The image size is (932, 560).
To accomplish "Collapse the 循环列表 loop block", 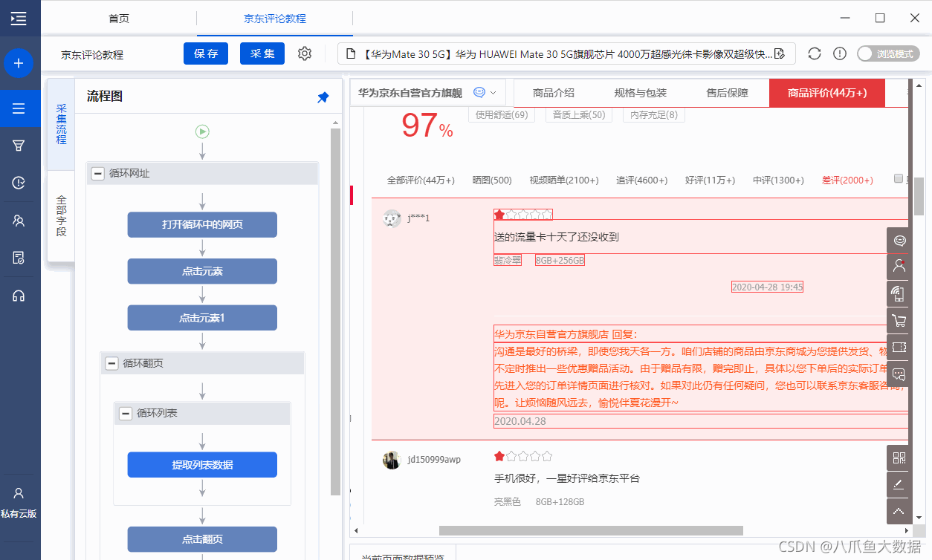I will pos(126,413).
